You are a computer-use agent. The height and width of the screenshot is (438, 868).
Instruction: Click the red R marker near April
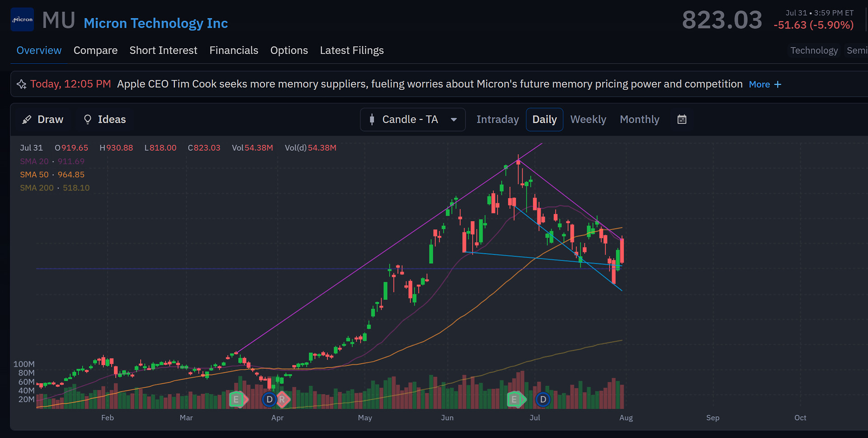pyautogui.click(x=283, y=400)
